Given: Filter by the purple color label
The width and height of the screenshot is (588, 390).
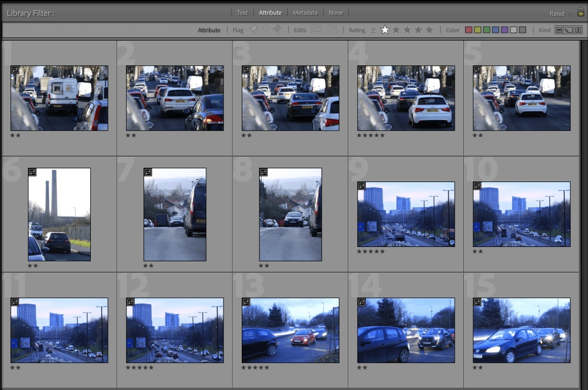Looking at the screenshot, I should 504,30.
